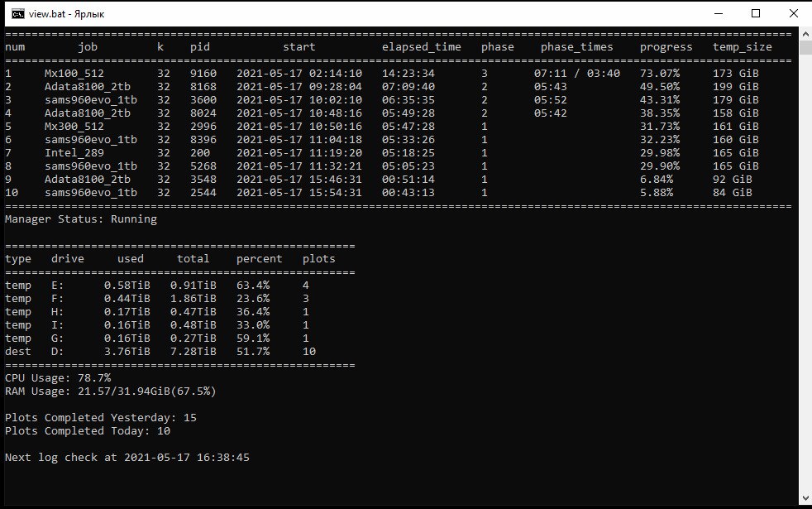Click pid value '3600'

point(203,100)
